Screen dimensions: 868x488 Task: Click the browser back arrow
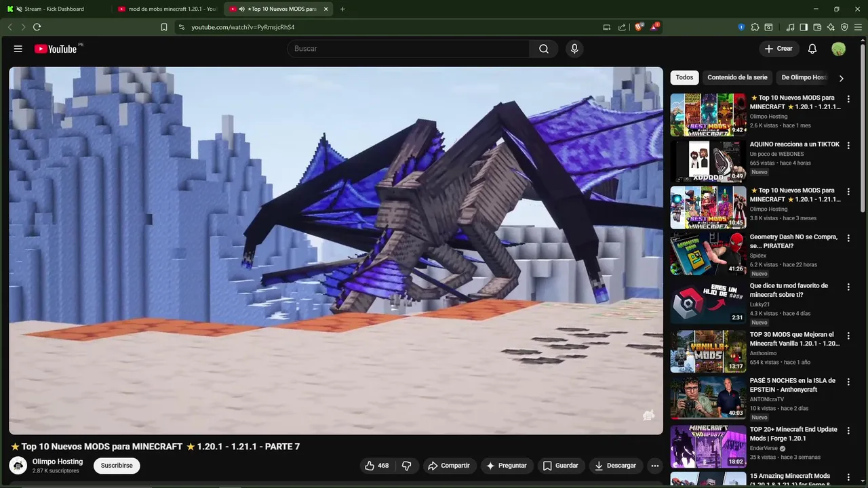pyautogui.click(x=10, y=27)
